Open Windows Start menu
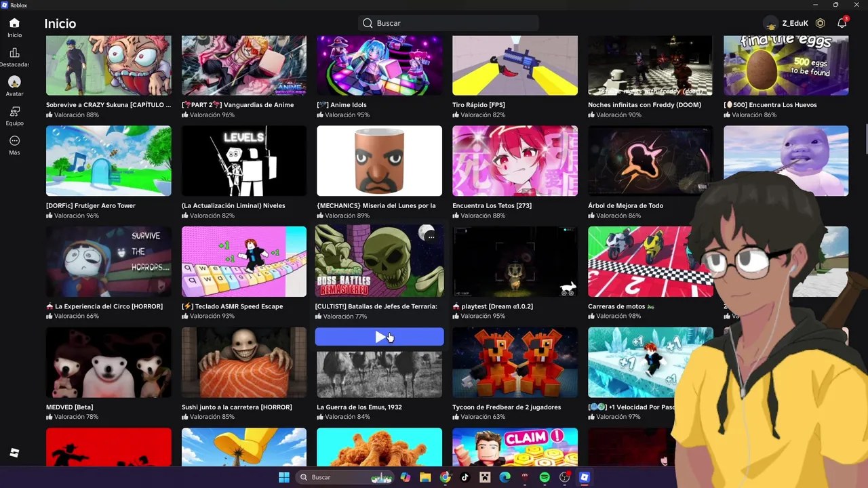Screen dimensions: 868x488 pyautogui.click(x=284, y=477)
